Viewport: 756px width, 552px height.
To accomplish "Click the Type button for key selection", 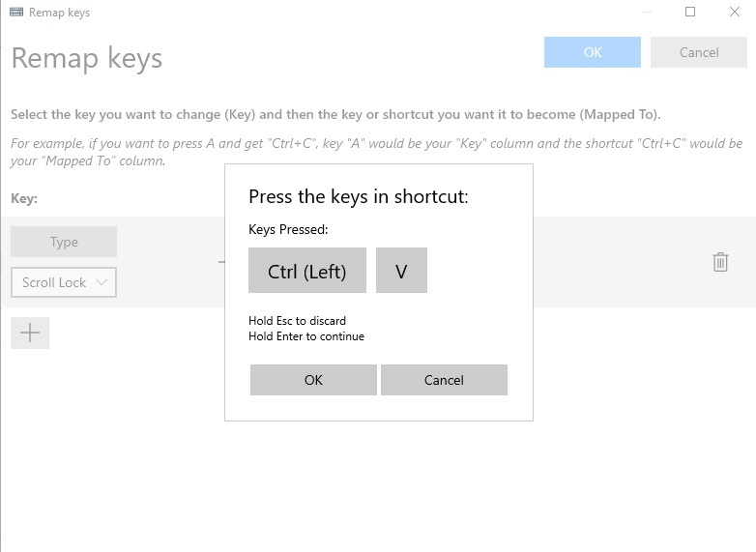I will click(64, 242).
